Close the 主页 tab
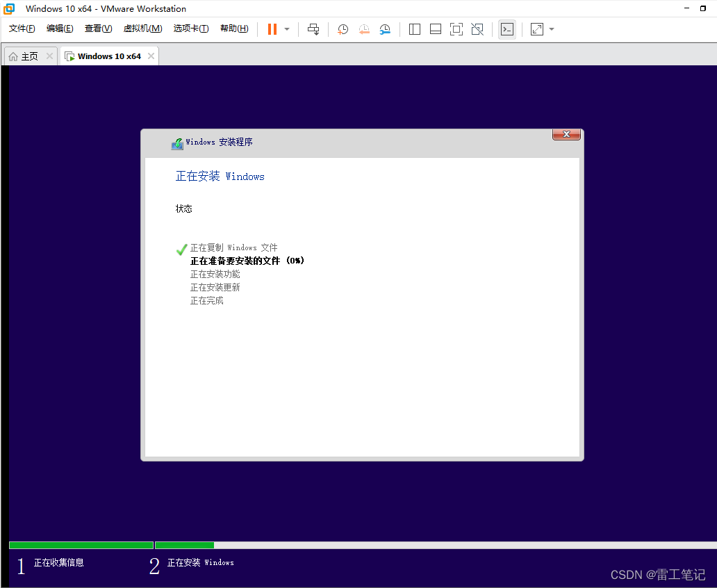Image resolution: width=717 pixels, height=588 pixels. pos(49,56)
